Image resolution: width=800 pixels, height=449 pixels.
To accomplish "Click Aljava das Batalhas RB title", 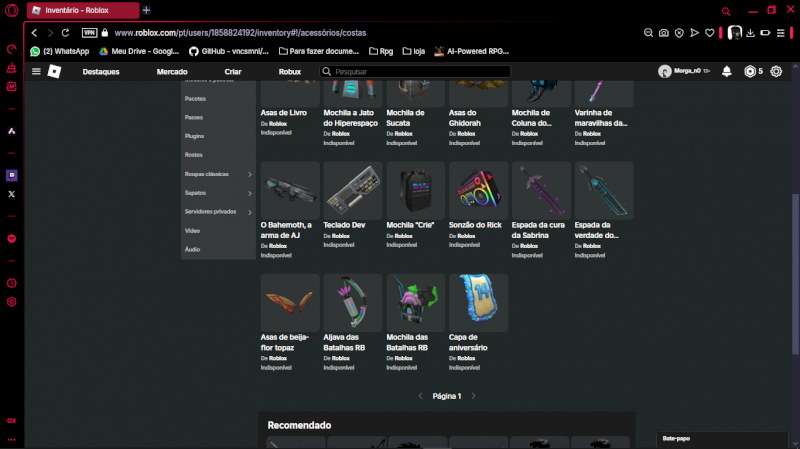I will [x=344, y=342].
